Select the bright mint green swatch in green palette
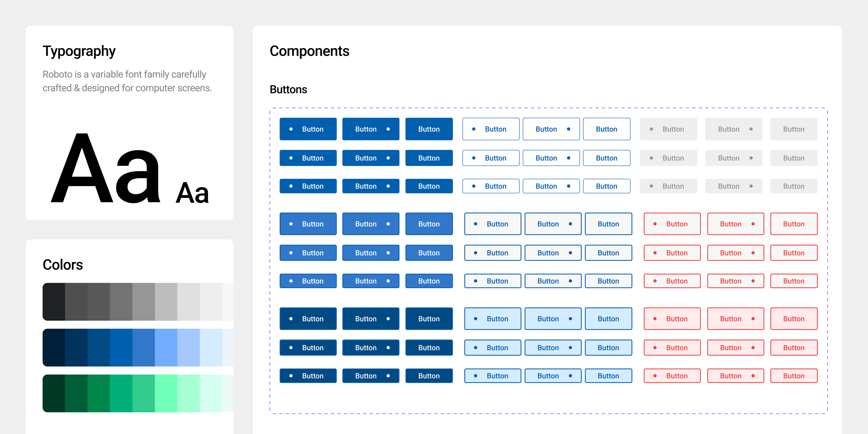This screenshot has width=868, height=434. [166, 393]
